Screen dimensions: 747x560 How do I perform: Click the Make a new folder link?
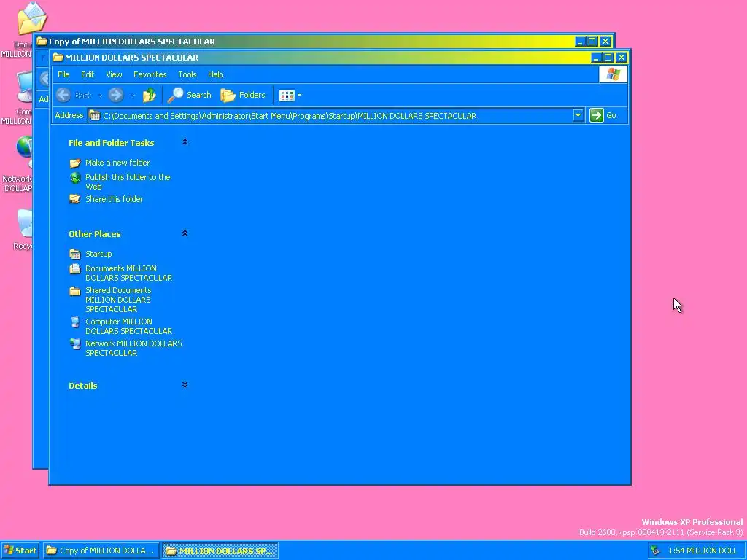point(117,163)
